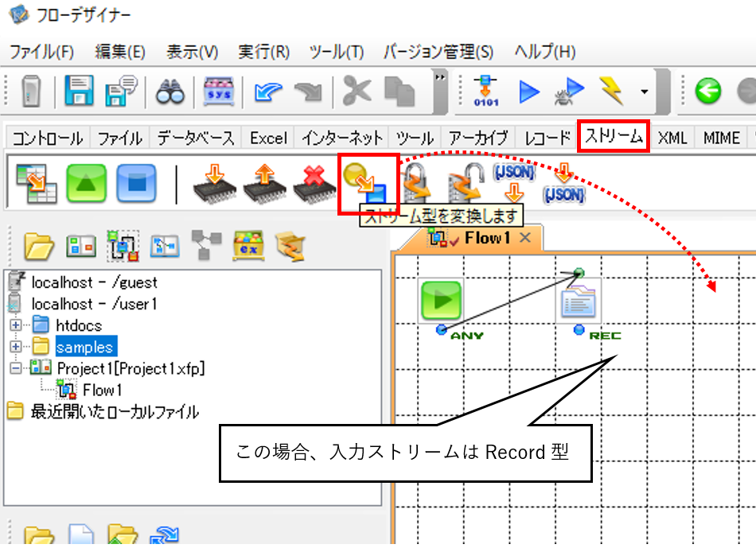Switch to the アーカイブ palette tab

pos(477,138)
